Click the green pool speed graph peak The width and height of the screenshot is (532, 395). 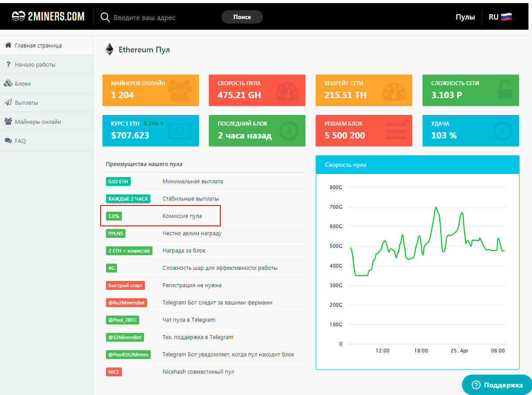click(x=436, y=208)
